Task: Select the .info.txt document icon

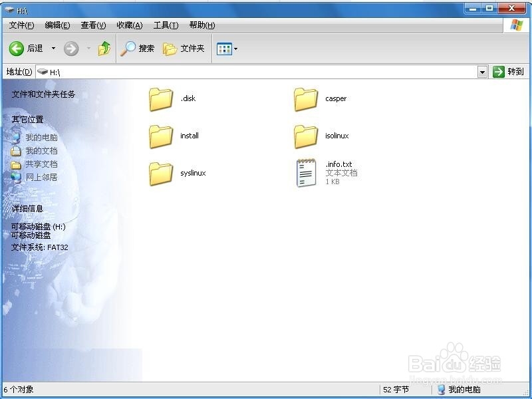Action: (307, 173)
